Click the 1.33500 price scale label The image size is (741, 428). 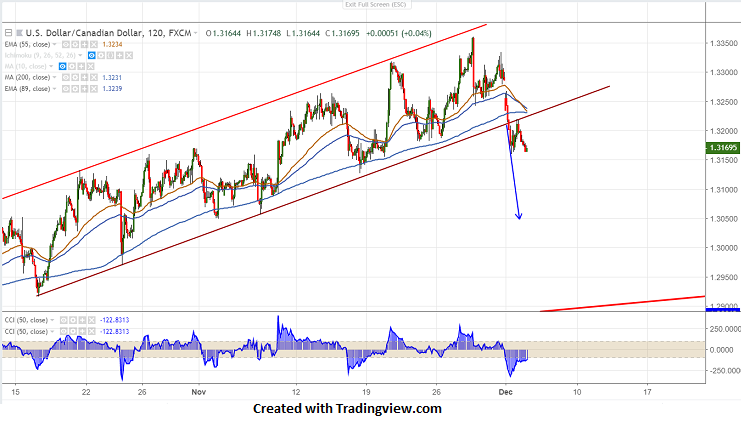pyautogui.click(x=724, y=43)
